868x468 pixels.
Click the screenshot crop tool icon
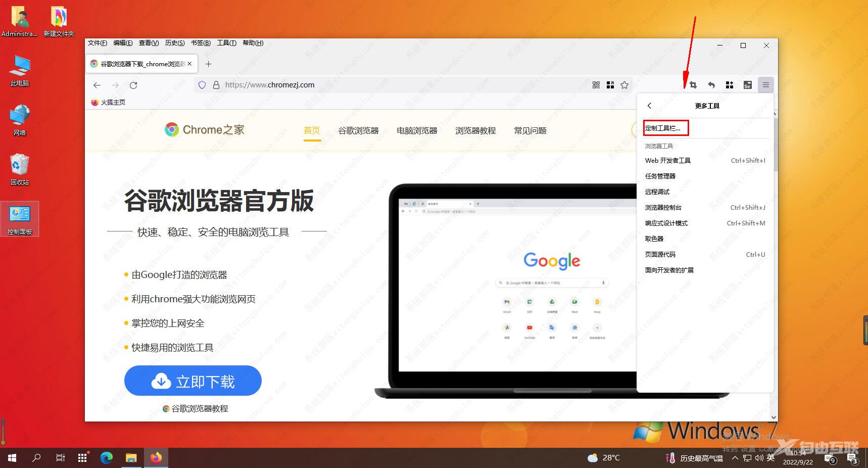pyautogui.click(x=693, y=85)
